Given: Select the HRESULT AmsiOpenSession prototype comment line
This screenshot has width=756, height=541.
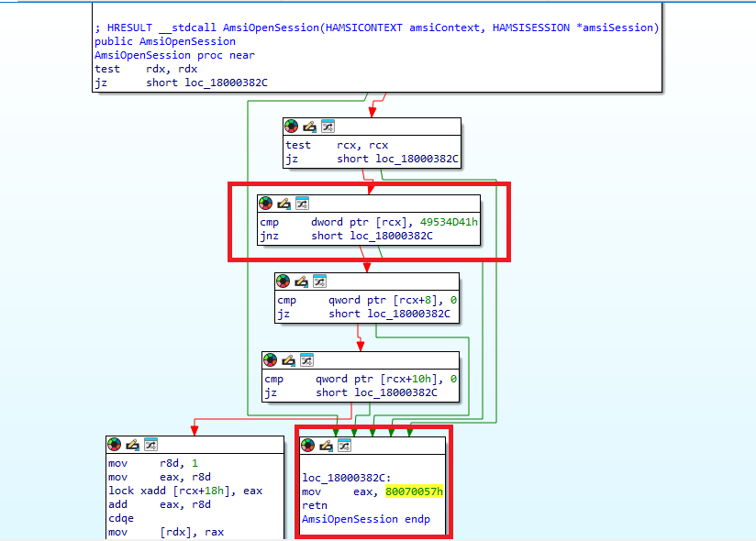Looking at the screenshot, I should point(377,28).
